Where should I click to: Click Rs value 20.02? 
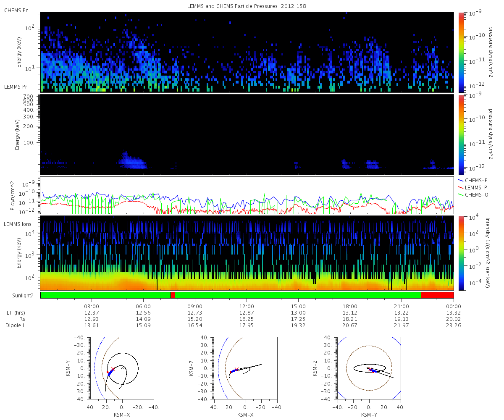pyautogui.click(x=454, y=319)
